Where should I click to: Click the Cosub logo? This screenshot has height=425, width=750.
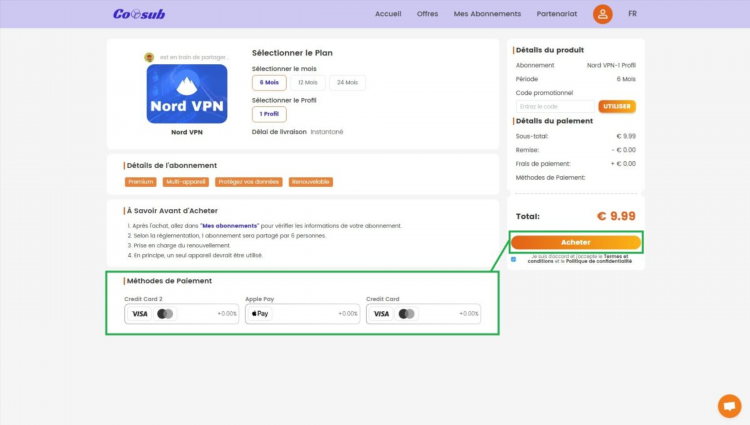point(139,14)
